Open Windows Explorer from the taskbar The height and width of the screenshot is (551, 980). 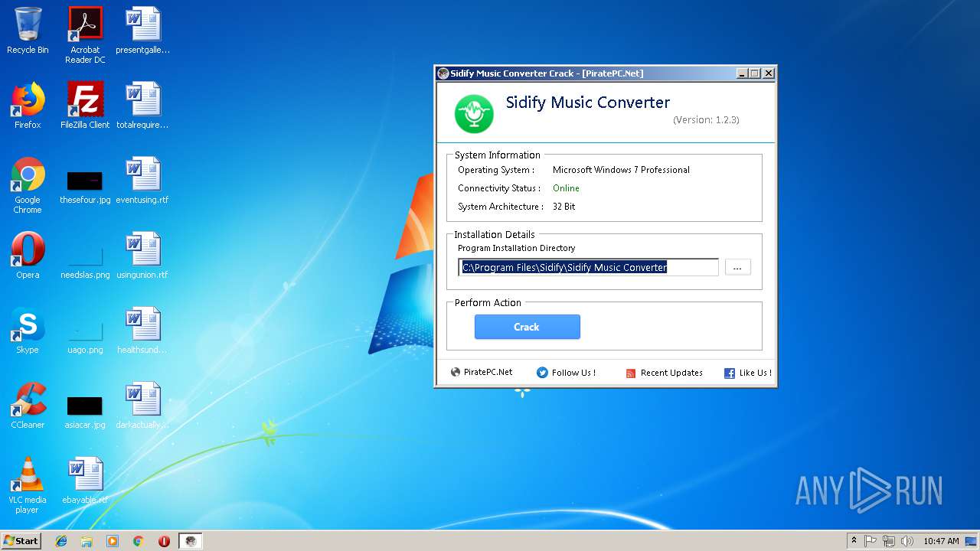click(87, 541)
